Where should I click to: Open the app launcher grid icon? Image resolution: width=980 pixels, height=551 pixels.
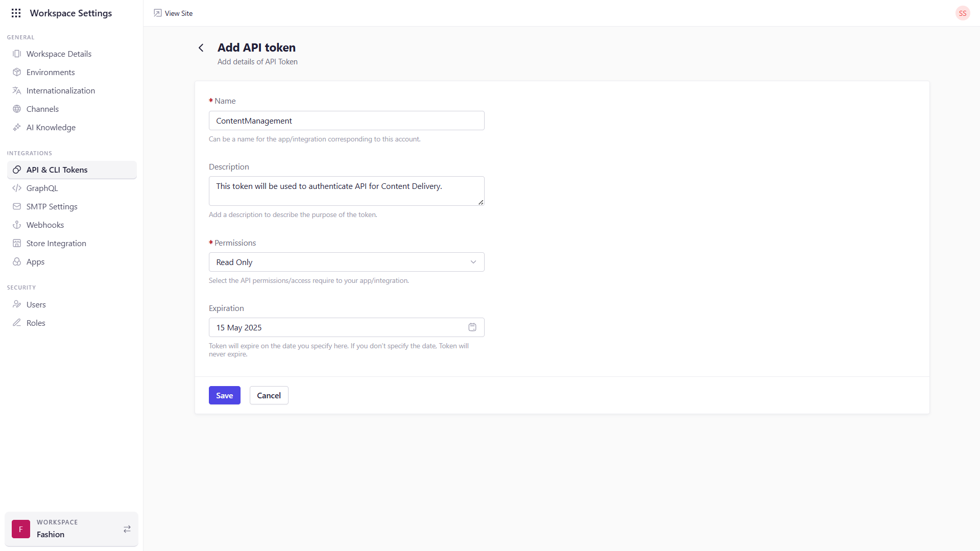16,13
